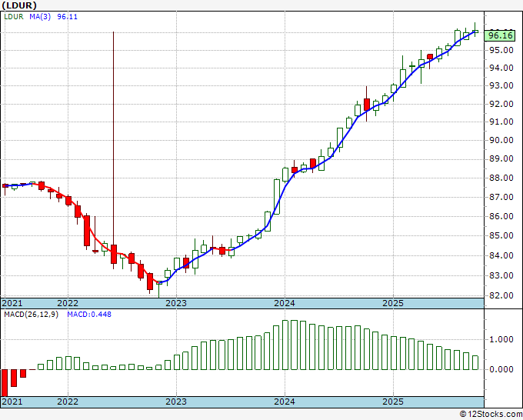Click 2024 on the price chart timeline
Image resolution: width=523 pixels, height=420 pixels.
pos(285,303)
